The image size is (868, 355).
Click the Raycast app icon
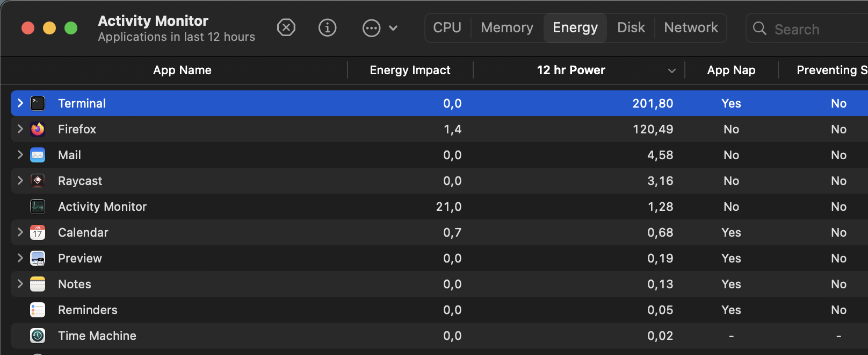(38, 181)
